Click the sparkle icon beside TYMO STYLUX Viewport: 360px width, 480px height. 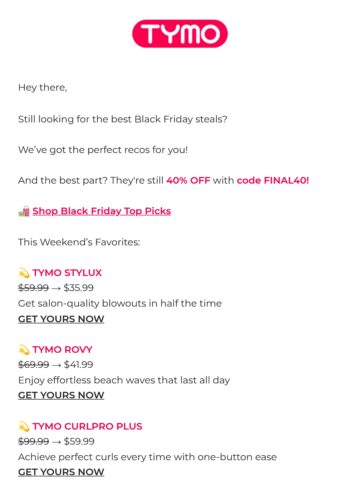click(x=24, y=273)
